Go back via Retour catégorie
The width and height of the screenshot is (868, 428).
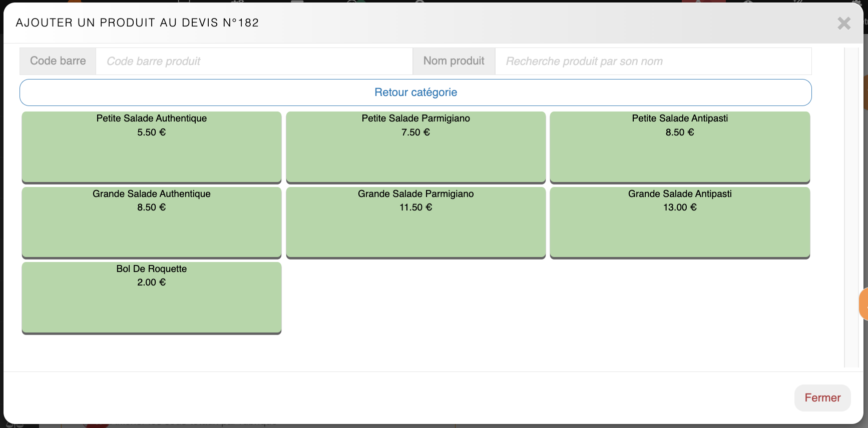[415, 92]
